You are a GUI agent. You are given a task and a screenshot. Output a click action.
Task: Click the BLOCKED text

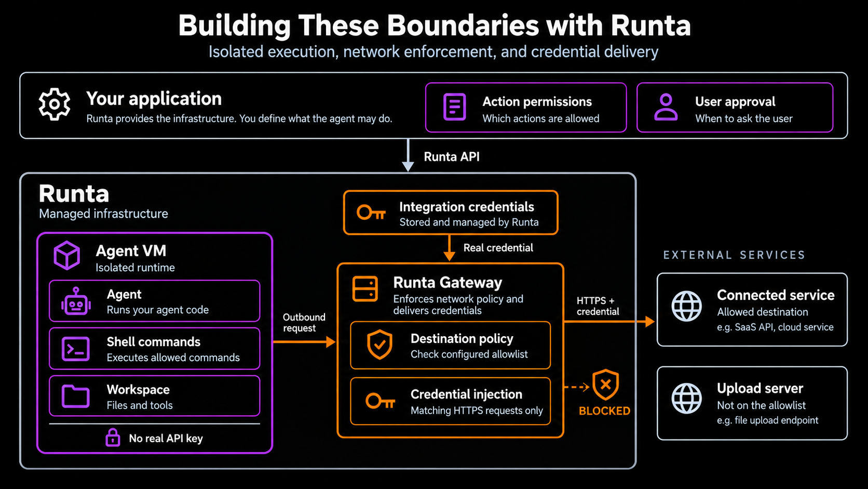tap(604, 411)
